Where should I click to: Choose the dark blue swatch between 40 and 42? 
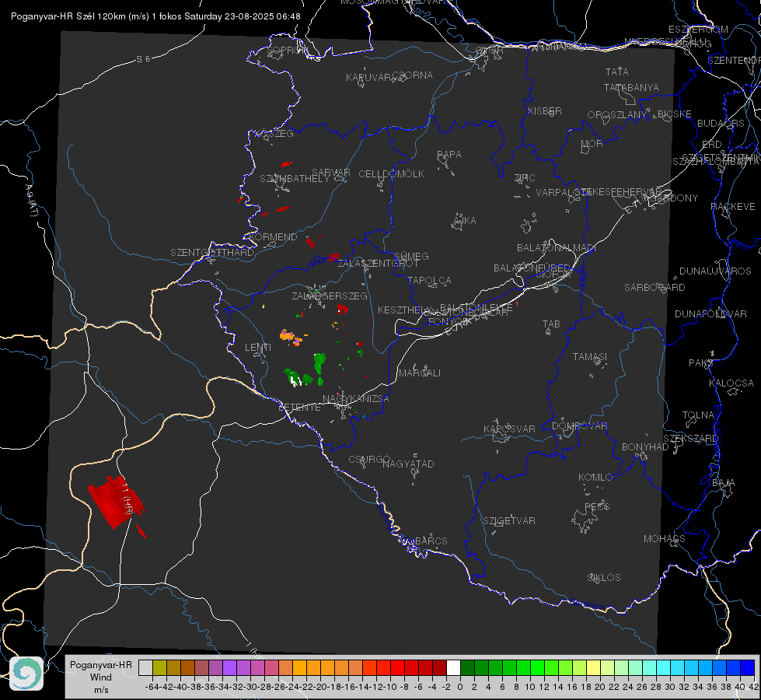click(748, 667)
